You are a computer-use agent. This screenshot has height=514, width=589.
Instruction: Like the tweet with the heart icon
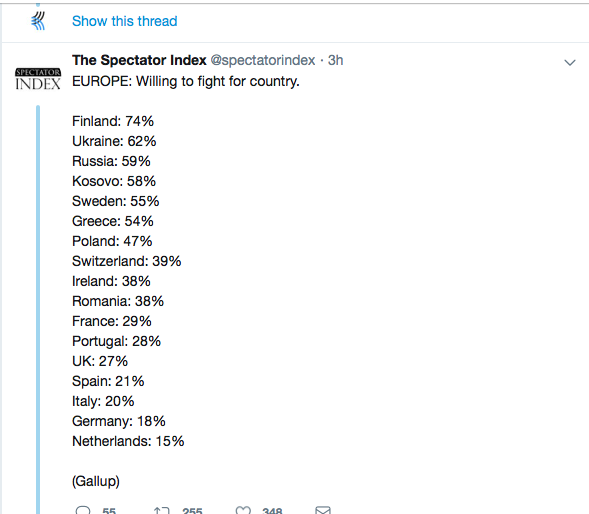(243, 510)
